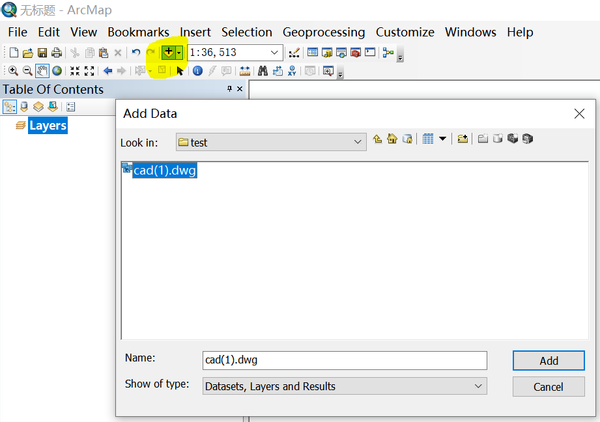Click the Go To XY icon
Viewport: 600px width, 422px height.
(292, 71)
